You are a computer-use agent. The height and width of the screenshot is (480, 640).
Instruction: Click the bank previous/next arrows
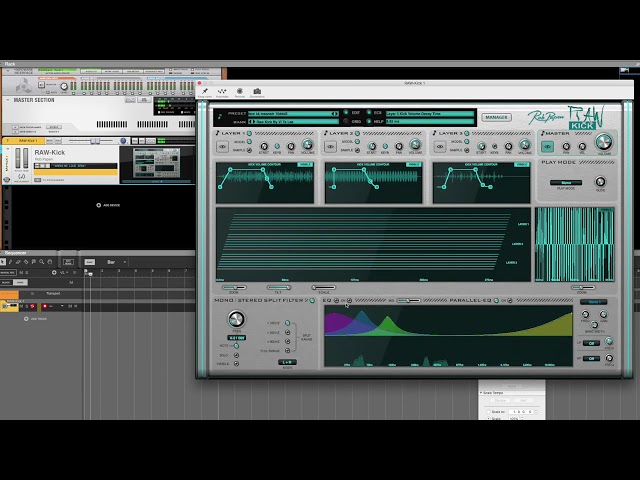coord(252,122)
